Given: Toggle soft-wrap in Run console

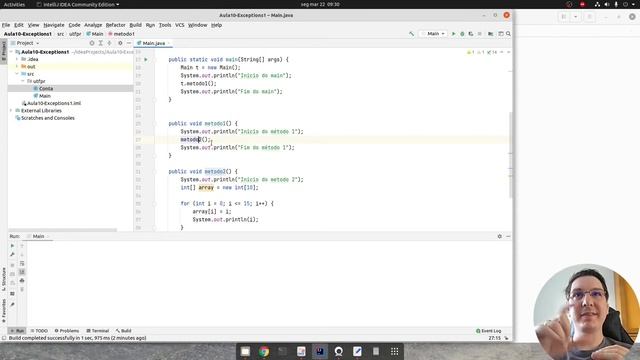Looking at the screenshot, I should coord(22,263).
